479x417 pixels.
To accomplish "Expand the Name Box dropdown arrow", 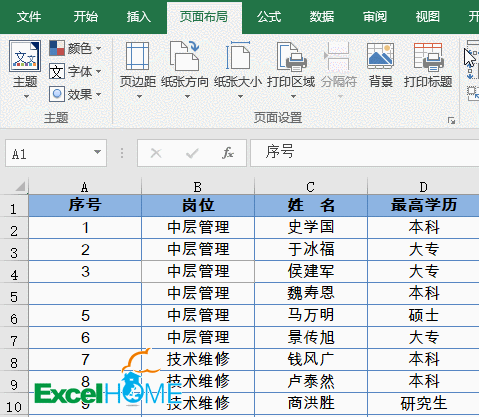I will (97, 153).
